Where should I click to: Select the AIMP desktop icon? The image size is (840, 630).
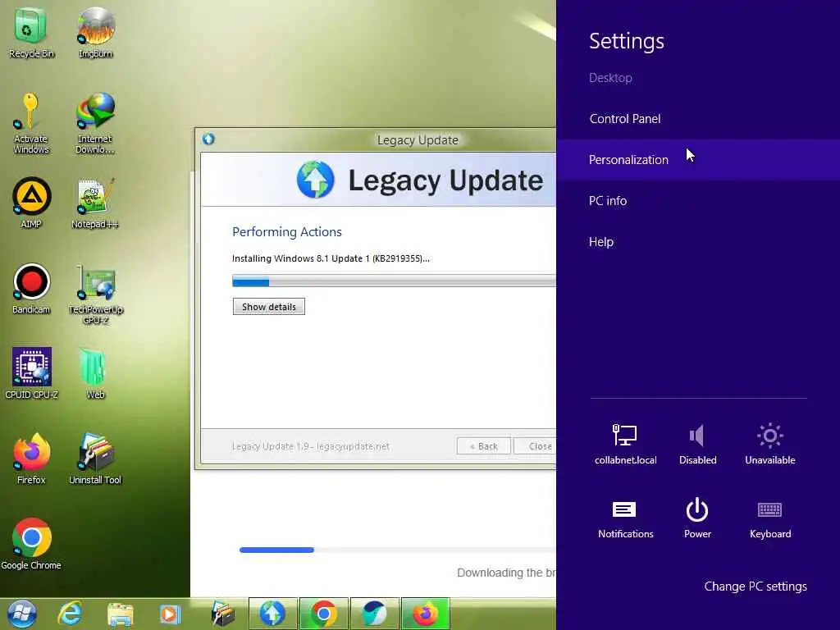point(31,203)
